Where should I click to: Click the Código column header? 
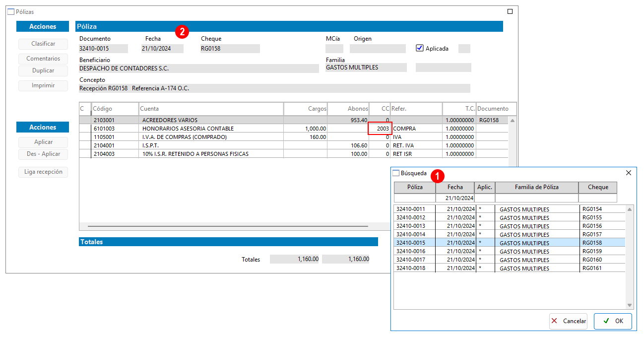(x=115, y=109)
